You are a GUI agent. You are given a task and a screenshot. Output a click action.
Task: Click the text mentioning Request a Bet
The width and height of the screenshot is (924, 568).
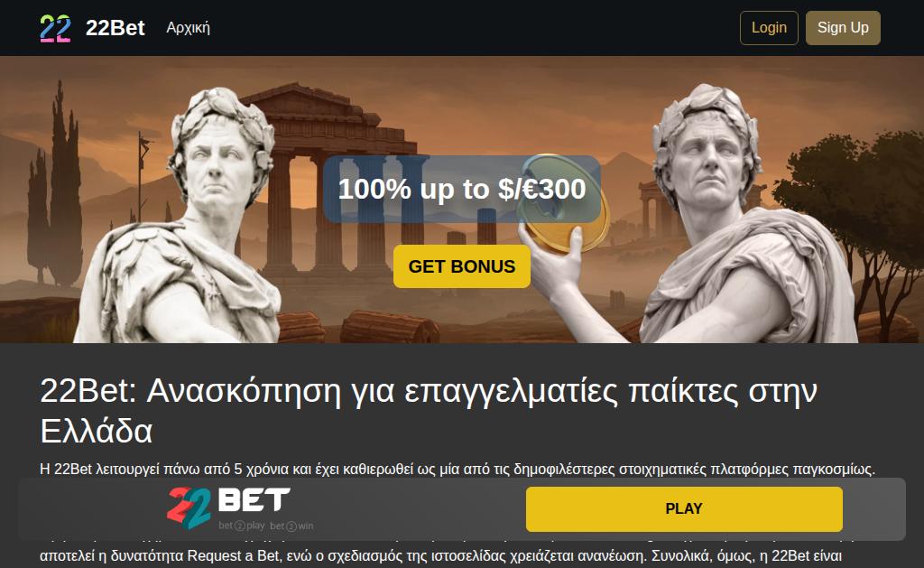440,555
